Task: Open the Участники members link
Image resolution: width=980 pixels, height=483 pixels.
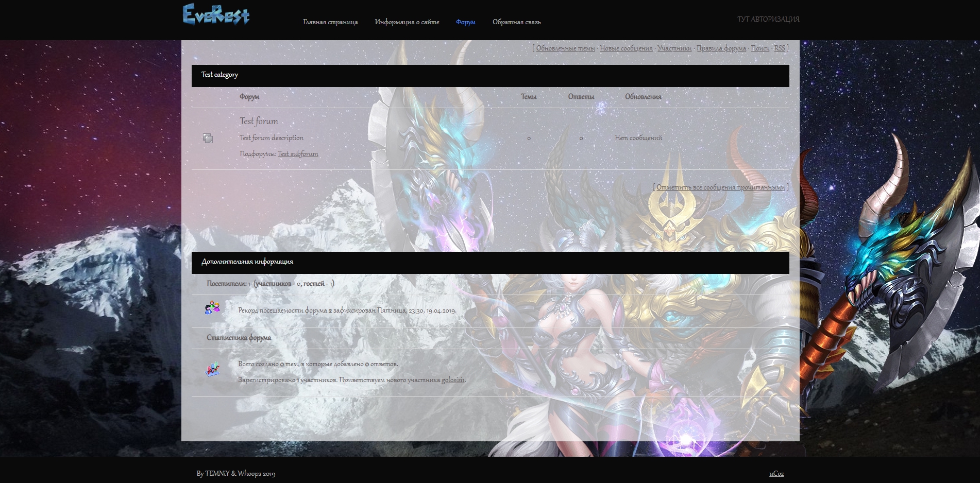Action: point(674,48)
